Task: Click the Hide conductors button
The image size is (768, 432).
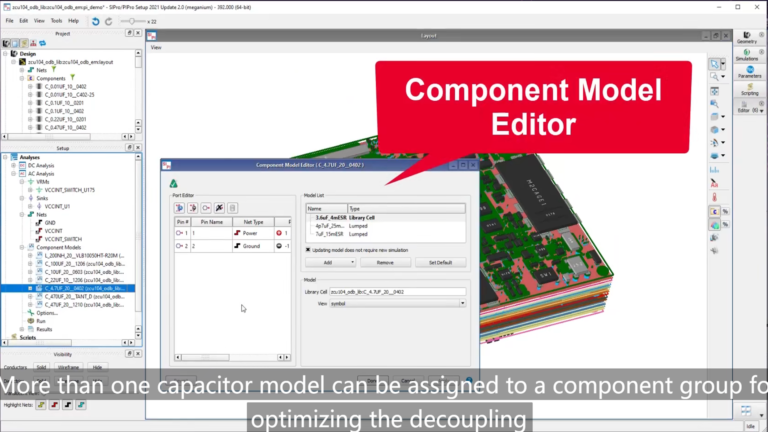Action: point(97,367)
